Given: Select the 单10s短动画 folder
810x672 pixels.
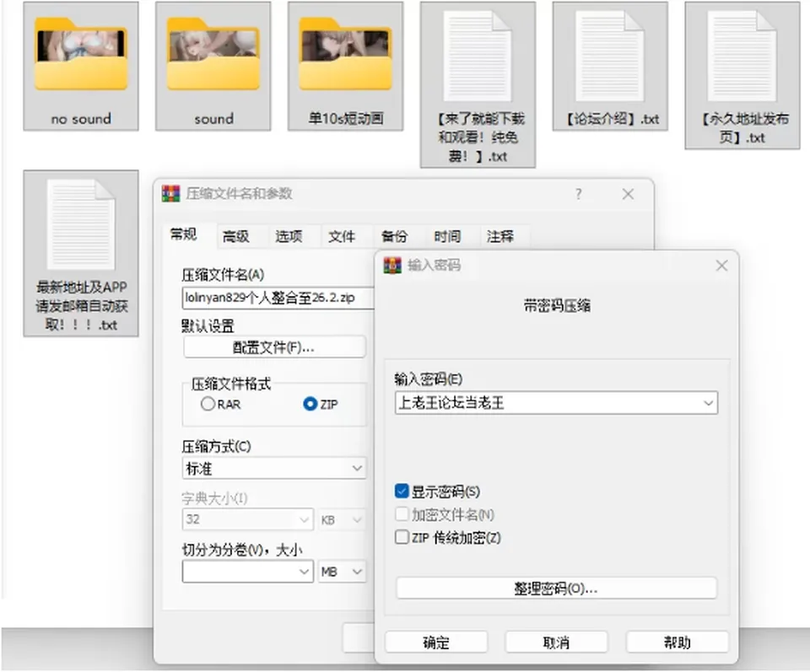Looking at the screenshot, I should [x=346, y=66].
